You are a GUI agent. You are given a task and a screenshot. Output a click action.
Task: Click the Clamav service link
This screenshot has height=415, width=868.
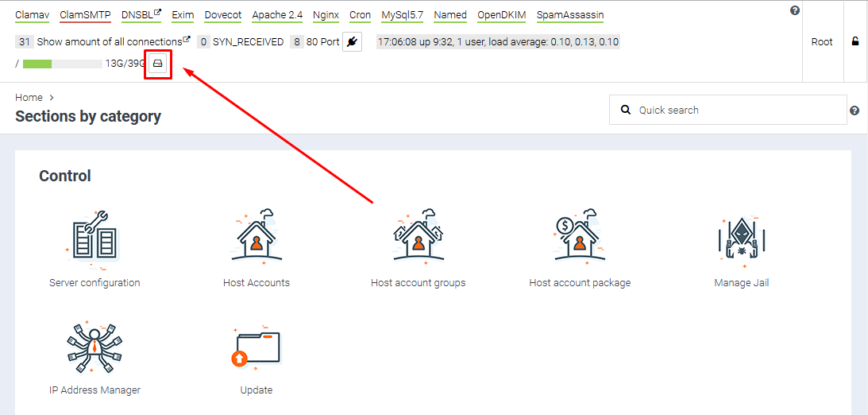32,15
